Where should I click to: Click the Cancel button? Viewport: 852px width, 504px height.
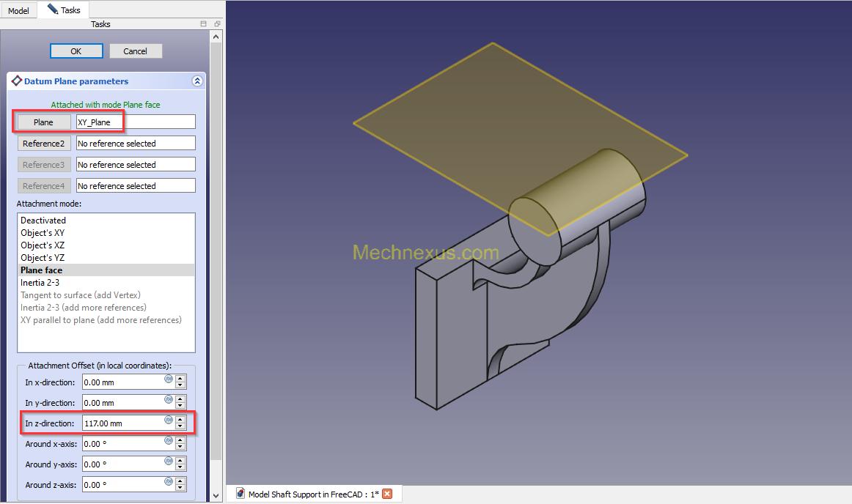pos(136,51)
